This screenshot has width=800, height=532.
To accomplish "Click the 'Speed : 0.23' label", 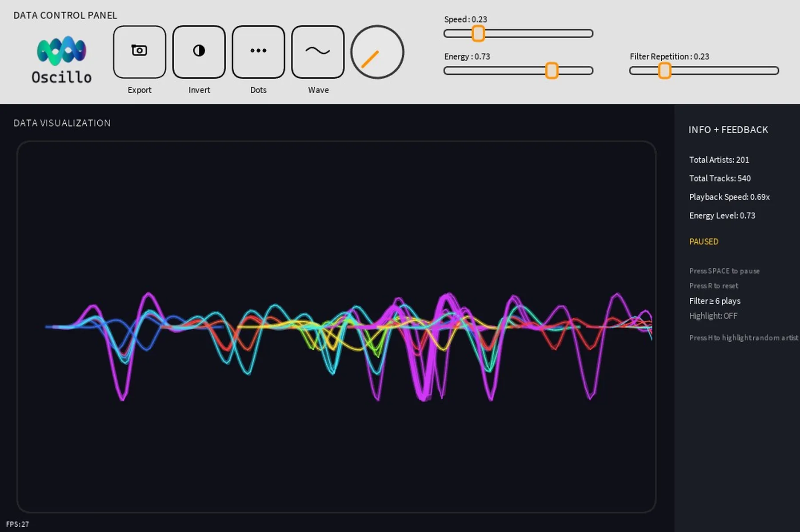I will 465,19.
